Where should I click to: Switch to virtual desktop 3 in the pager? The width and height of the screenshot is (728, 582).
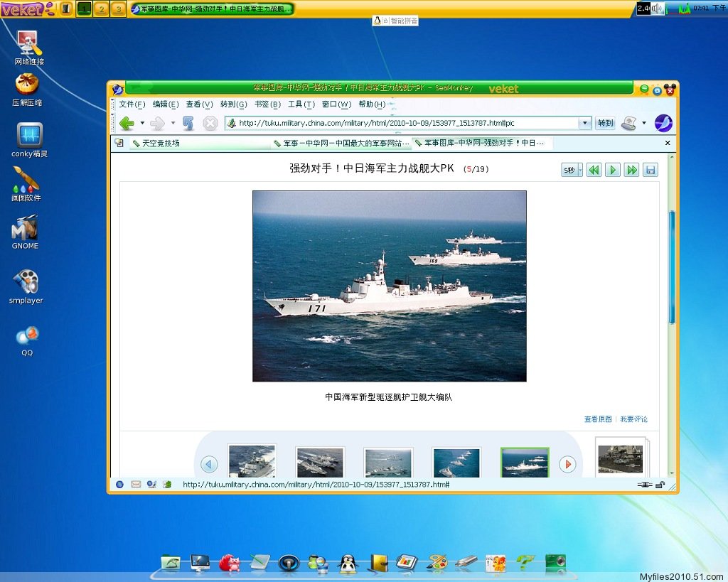coord(118,9)
